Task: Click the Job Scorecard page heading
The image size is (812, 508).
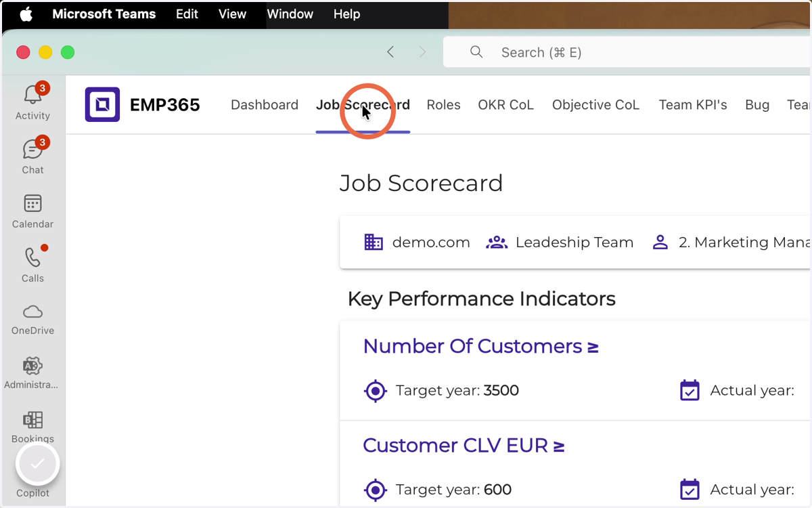Action: point(421,183)
